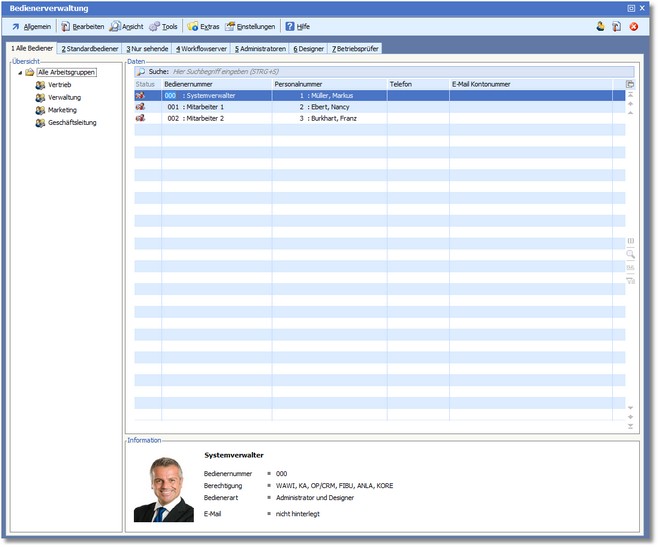Select the Vertrieb work group
The height and width of the screenshot is (547, 658).
tap(59, 85)
